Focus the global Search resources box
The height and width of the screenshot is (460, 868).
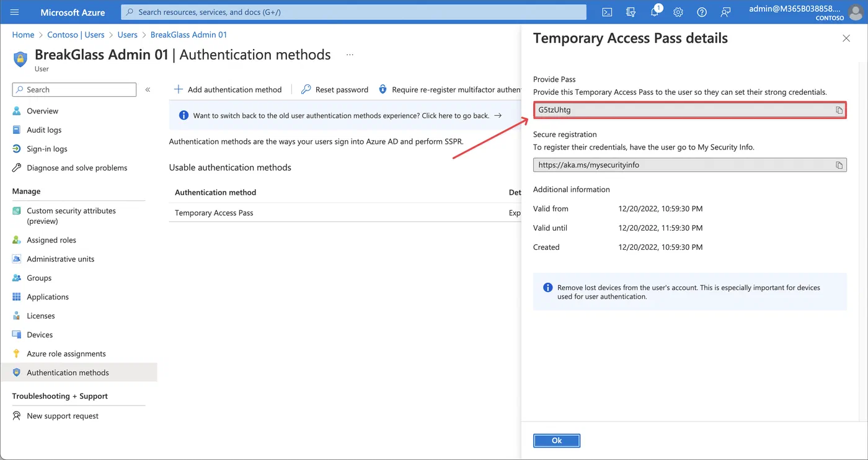tap(353, 12)
